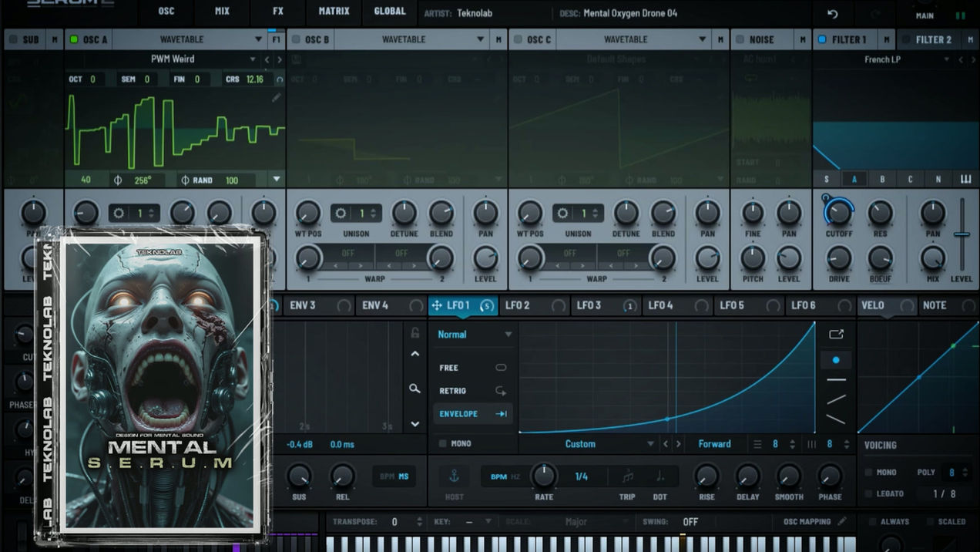
Task: Open the LFO Normal mode dropdown
Action: point(475,335)
